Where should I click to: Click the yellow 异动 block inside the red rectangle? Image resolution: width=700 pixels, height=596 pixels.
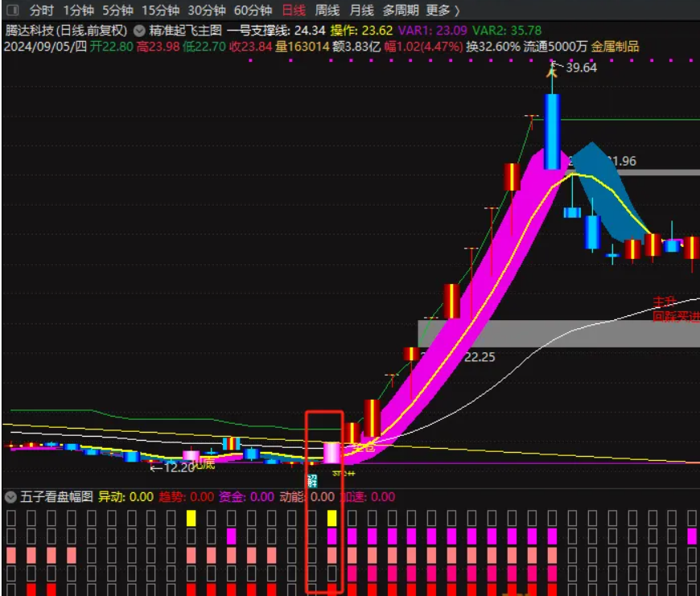point(331,517)
